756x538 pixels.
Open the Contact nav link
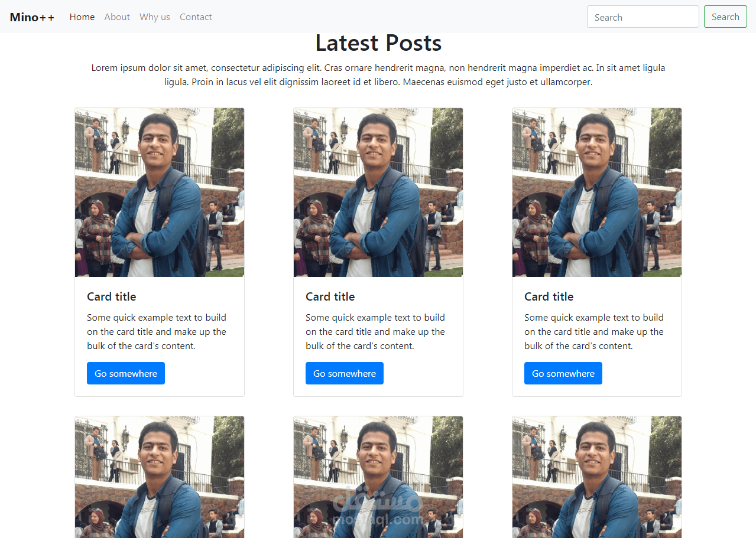(196, 17)
